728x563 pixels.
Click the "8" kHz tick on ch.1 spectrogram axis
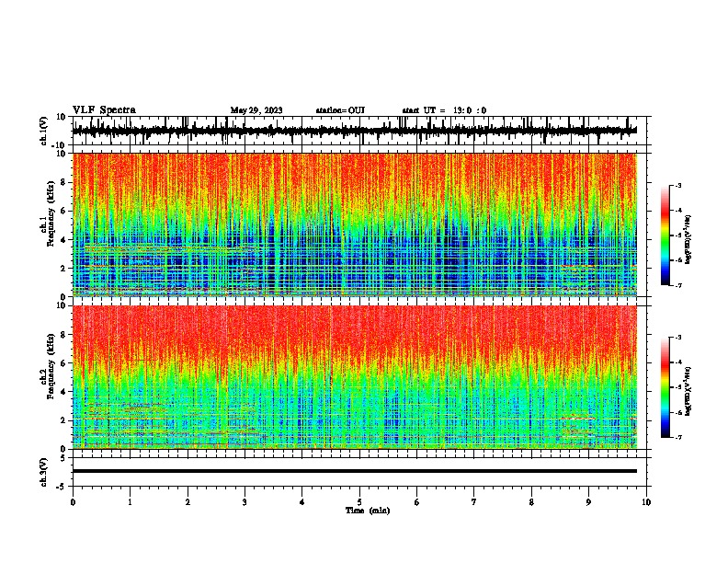63,182
